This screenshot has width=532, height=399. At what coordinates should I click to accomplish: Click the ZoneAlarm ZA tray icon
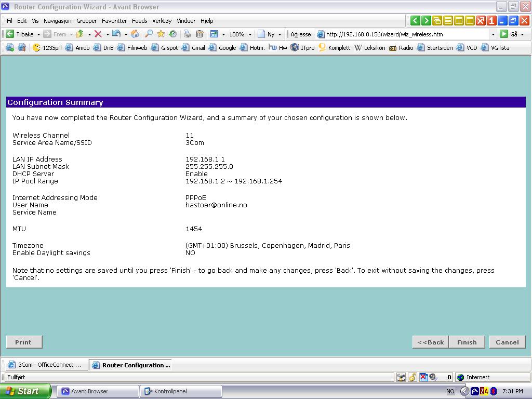click(484, 391)
